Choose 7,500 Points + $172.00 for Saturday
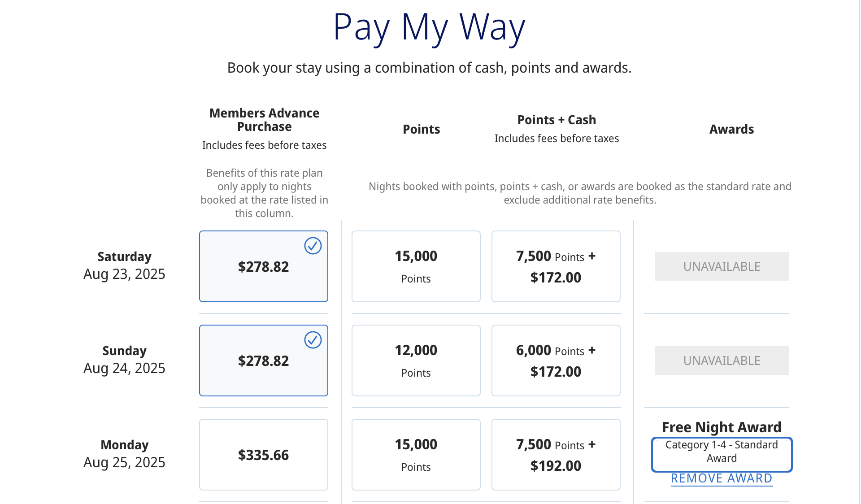This screenshot has width=861, height=504. [x=556, y=266]
